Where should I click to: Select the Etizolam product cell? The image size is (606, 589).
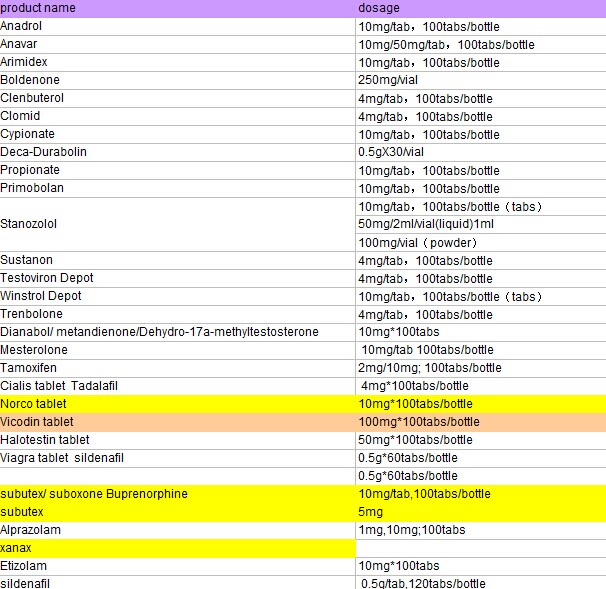[177, 566]
